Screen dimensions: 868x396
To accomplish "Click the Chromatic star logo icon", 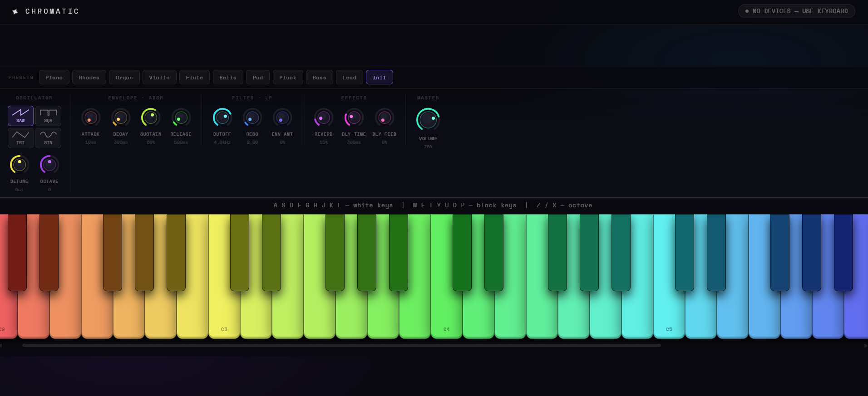I will (15, 11).
